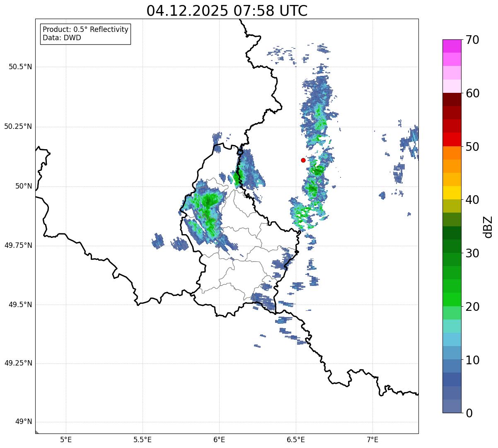Select the 50.5°N latitude label

20,67
